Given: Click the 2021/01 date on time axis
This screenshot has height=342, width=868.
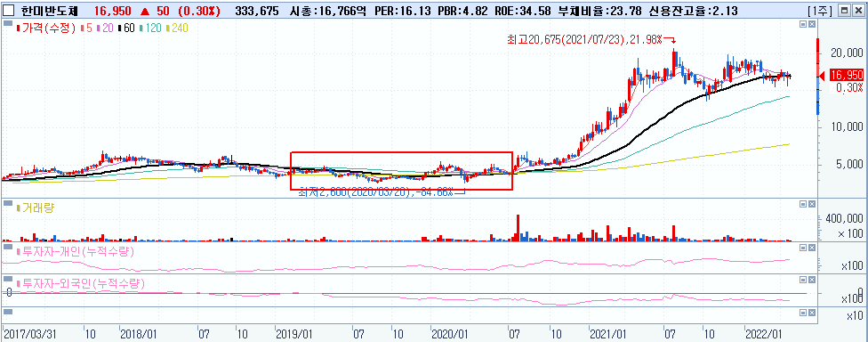Looking at the screenshot, I should click(607, 334).
